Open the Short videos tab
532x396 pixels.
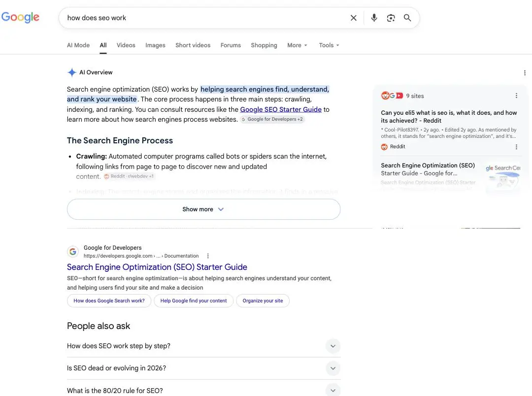pos(193,45)
